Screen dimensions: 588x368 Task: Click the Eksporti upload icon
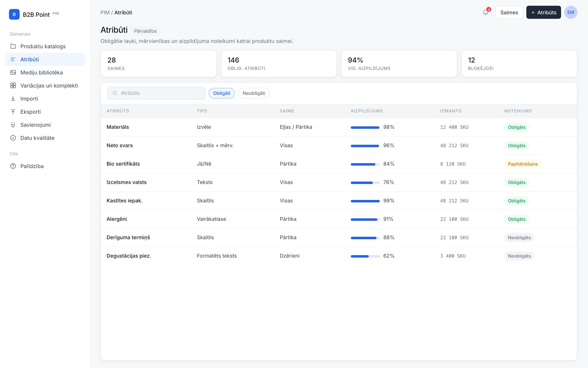pyautogui.click(x=13, y=112)
